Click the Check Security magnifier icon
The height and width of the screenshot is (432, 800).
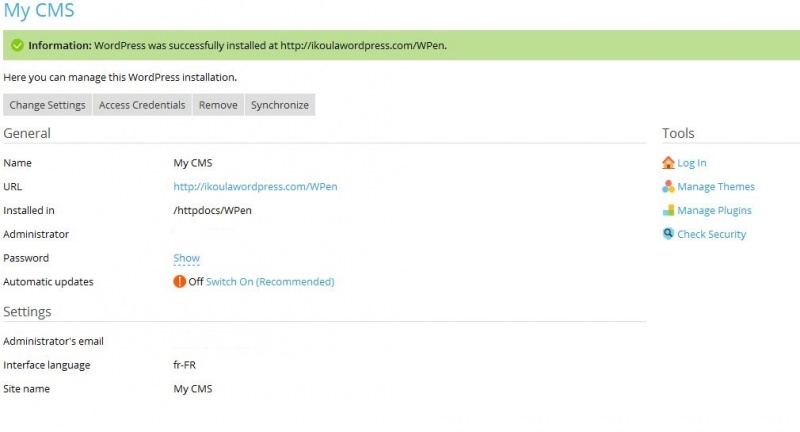(x=668, y=234)
